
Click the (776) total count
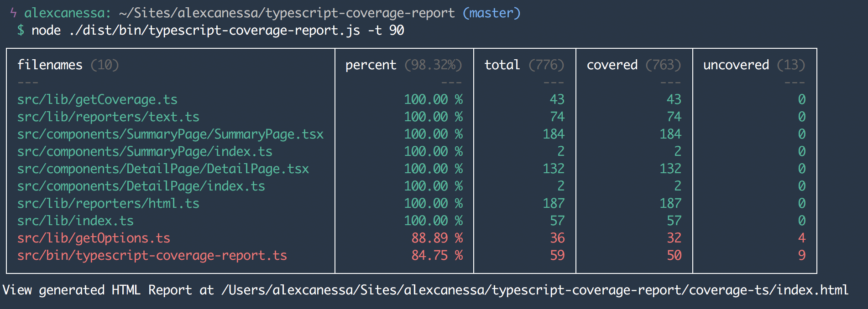(x=546, y=65)
